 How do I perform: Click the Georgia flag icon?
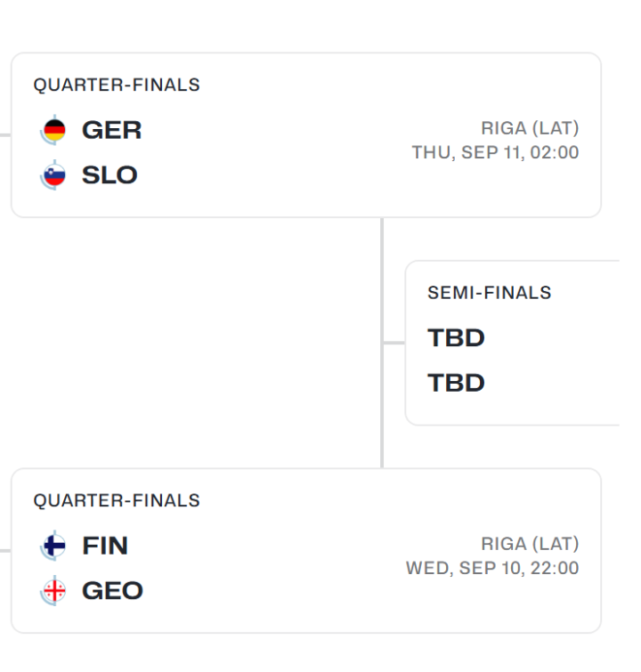[54, 591]
